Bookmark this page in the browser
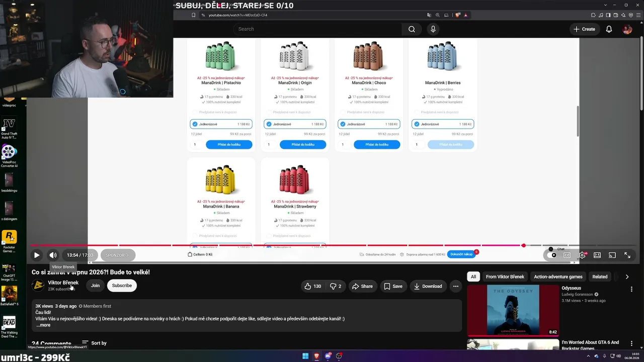 (193, 15)
